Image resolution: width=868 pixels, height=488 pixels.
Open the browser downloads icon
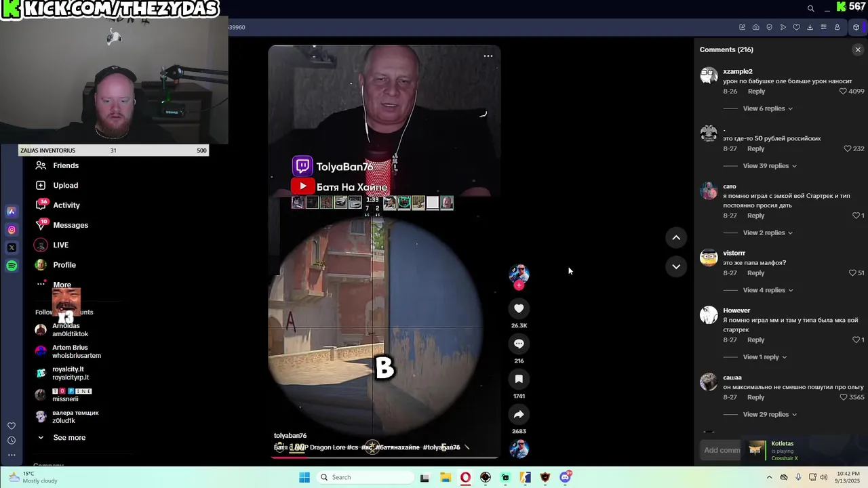point(810,27)
